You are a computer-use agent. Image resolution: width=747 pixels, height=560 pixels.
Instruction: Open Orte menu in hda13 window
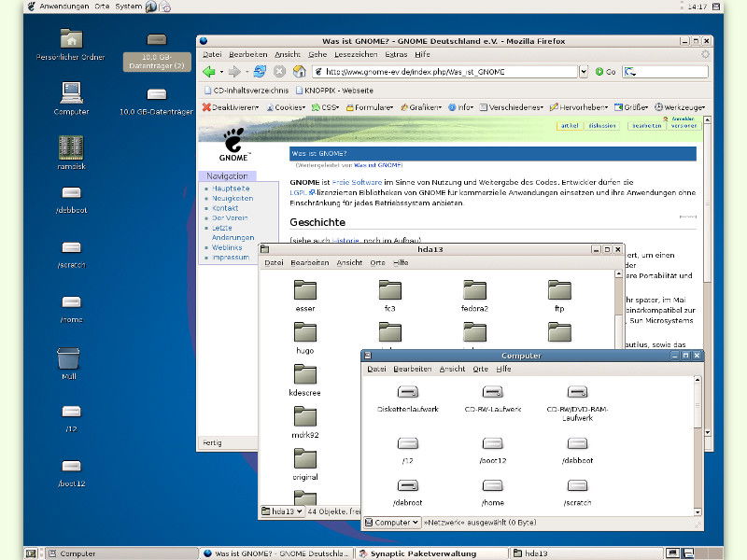pyautogui.click(x=377, y=263)
